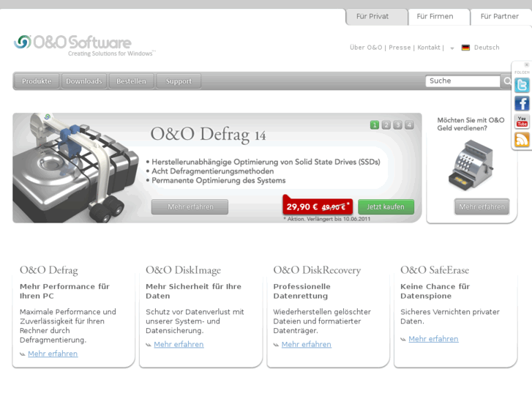This screenshot has height=399, width=532.
Task: Click 'Permanente Optimierung des Systems' bullet
Action: (219, 180)
